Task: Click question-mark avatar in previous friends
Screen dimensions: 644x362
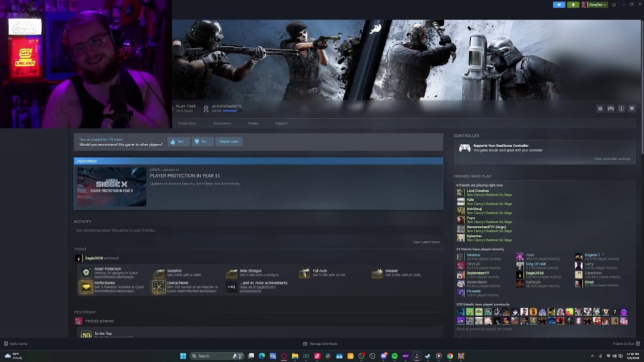Action: point(615,312)
